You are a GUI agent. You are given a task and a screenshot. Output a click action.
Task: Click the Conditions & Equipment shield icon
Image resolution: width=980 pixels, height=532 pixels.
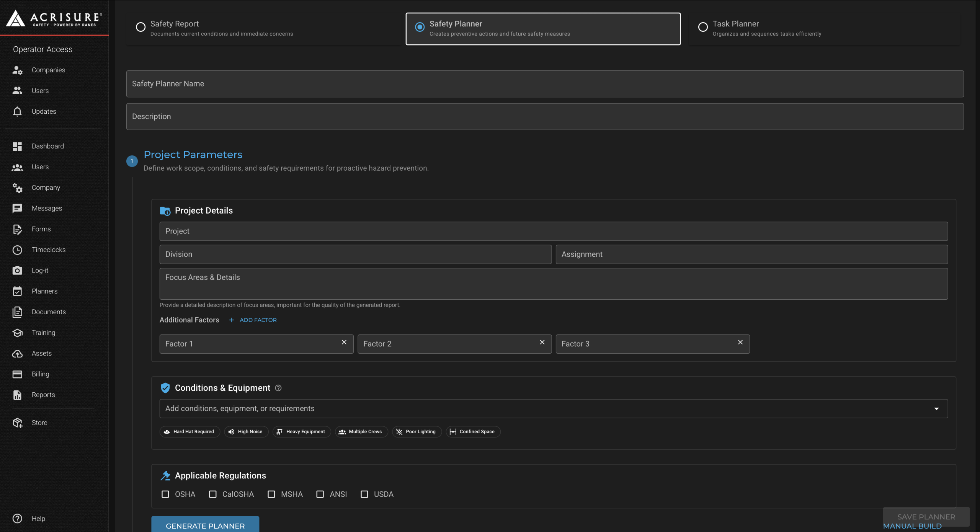tap(165, 388)
